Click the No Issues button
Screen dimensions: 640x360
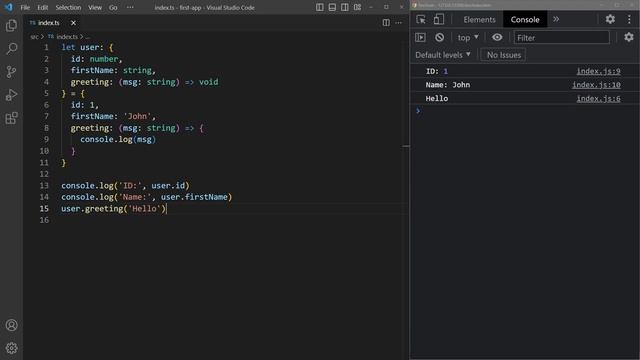504,55
